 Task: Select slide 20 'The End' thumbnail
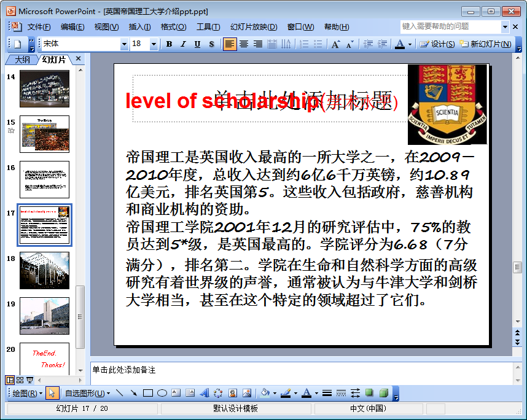[44, 359]
